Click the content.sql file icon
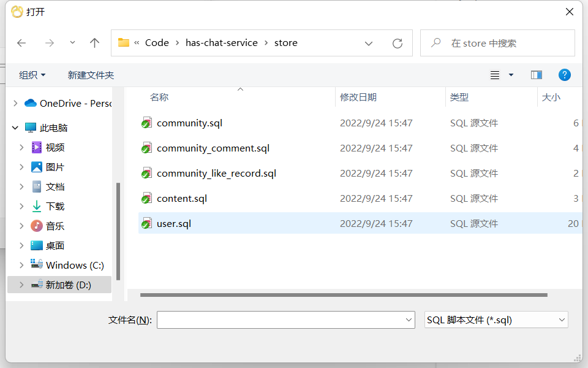588x368 pixels. point(146,198)
